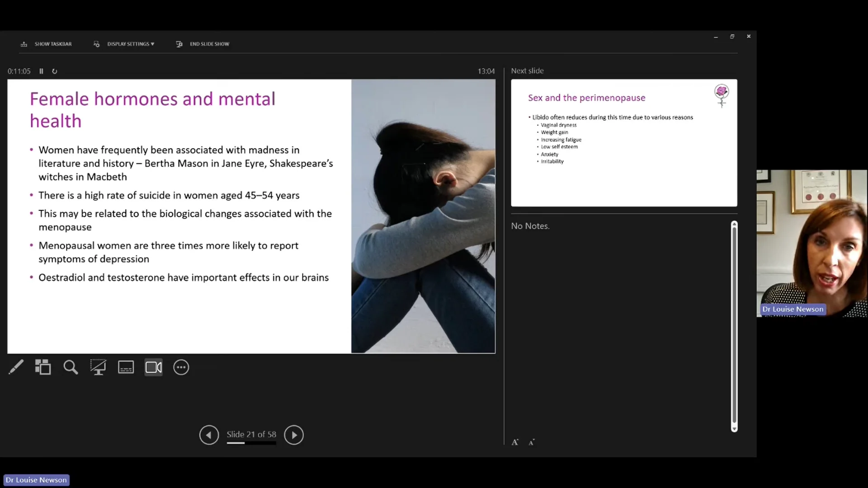Open more slide show options

[181, 367]
